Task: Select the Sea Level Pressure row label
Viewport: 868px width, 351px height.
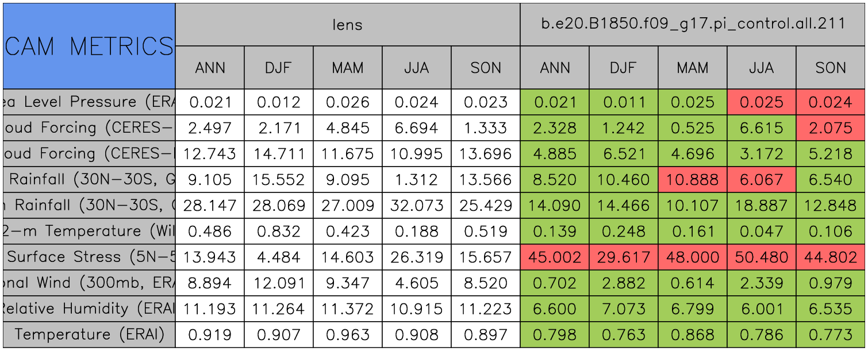Action: [x=89, y=102]
